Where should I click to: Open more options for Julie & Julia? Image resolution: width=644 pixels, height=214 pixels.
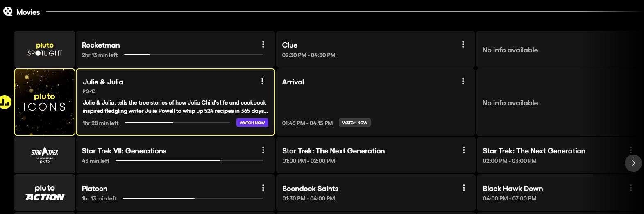262,81
